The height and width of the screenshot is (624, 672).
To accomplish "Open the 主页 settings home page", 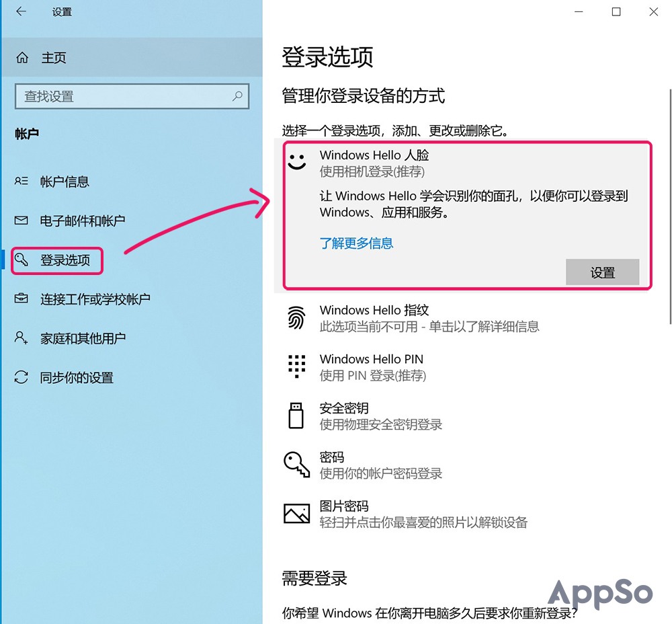I will point(54,58).
